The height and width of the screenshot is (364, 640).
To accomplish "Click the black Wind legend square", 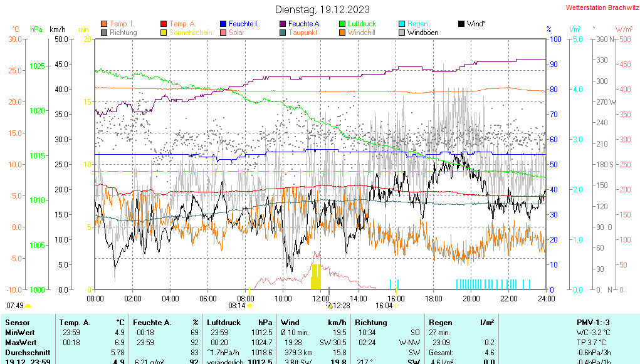I will tap(461, 24).
